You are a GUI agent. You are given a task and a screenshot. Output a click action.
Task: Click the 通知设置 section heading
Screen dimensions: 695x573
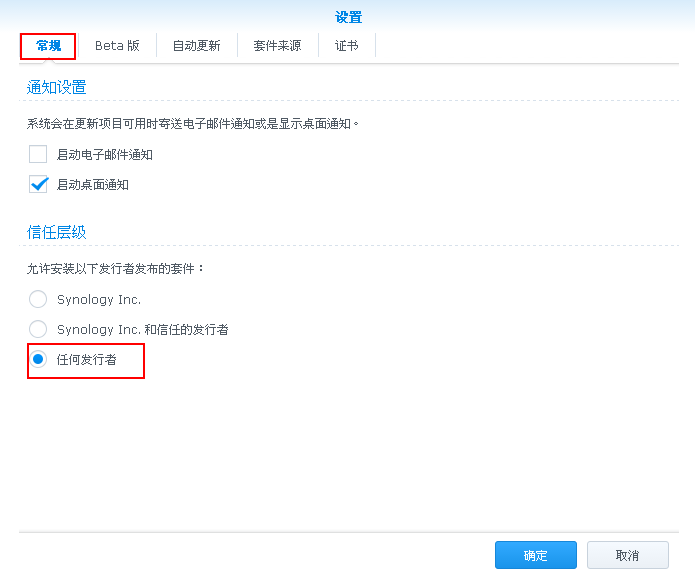pos(56,87)
